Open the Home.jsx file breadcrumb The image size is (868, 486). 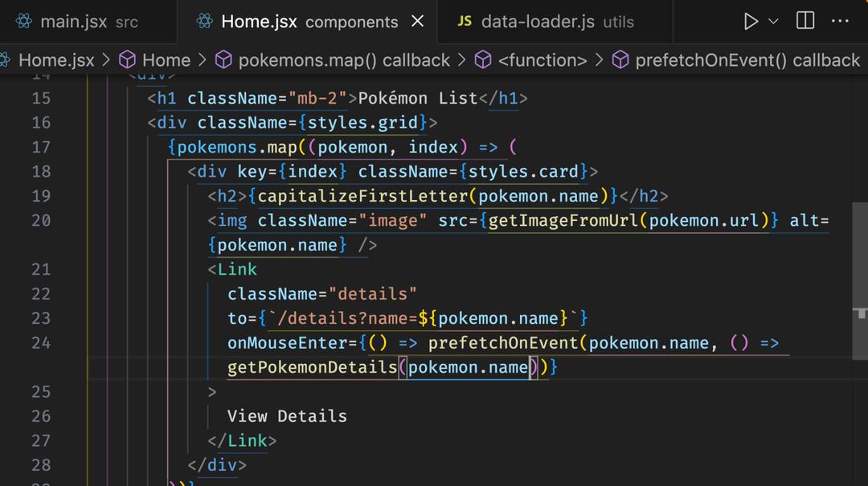coord(55,59)
